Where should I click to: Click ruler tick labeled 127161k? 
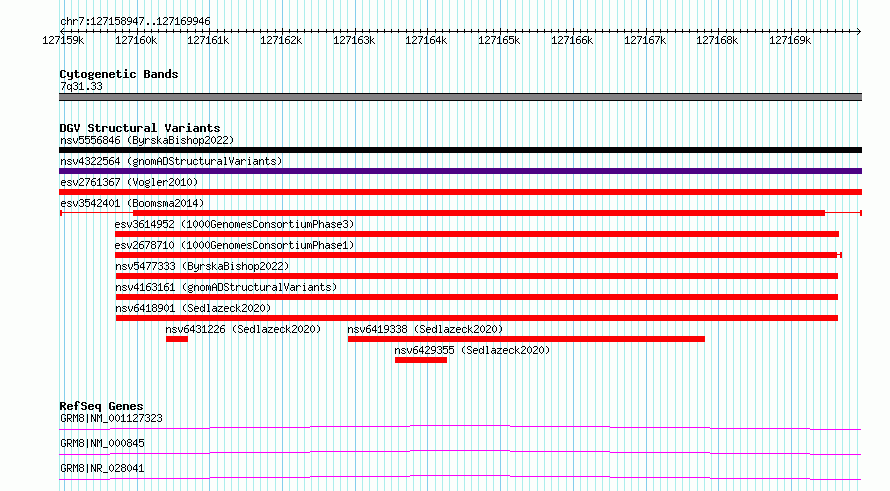[x=208, y=40]
